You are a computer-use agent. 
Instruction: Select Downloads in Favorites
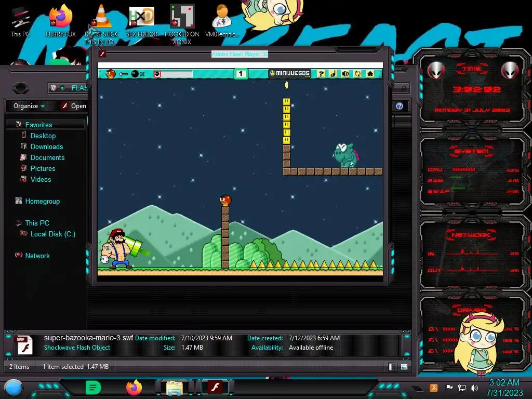[46, 147]
